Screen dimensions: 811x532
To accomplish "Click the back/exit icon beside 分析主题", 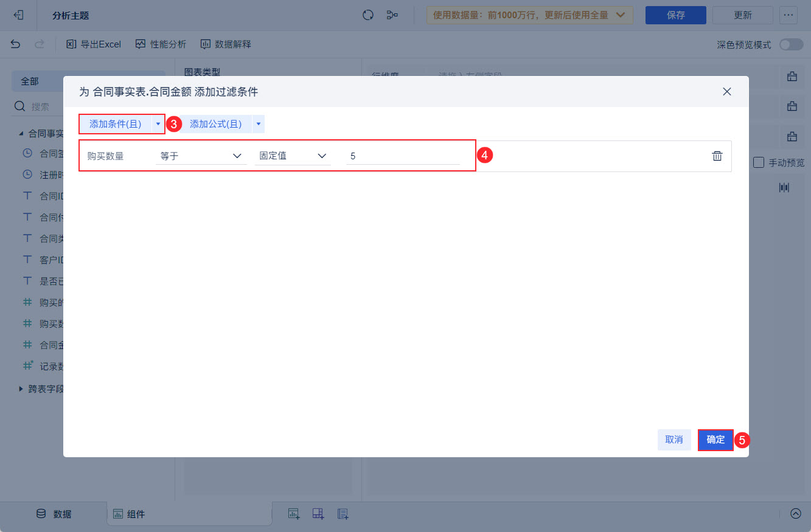I will pos(19,15).
